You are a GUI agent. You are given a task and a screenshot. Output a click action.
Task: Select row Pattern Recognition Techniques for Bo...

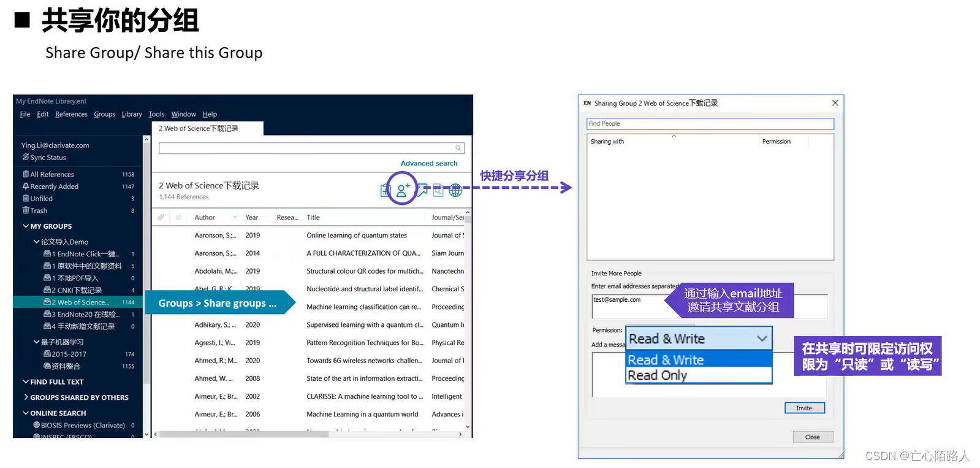click(x=308, y=343)
